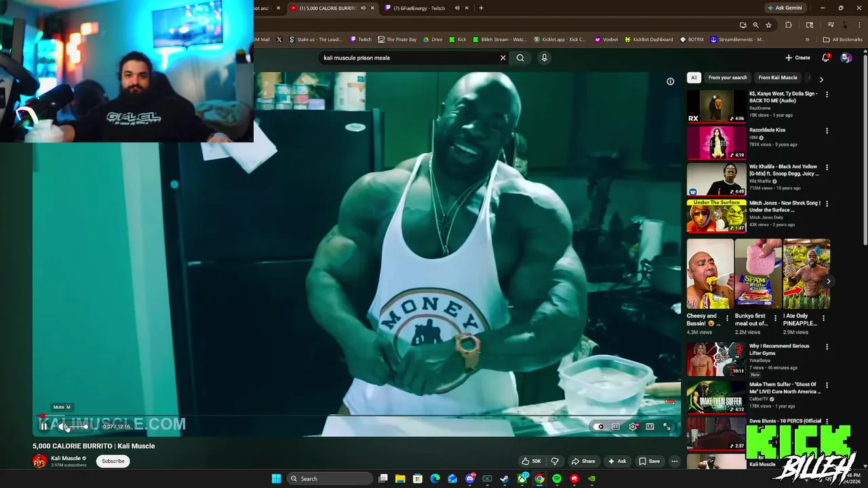Pause the YouTube video
Image resolution: width=868 pixels, height=488 pixels.
coord(43,426)
